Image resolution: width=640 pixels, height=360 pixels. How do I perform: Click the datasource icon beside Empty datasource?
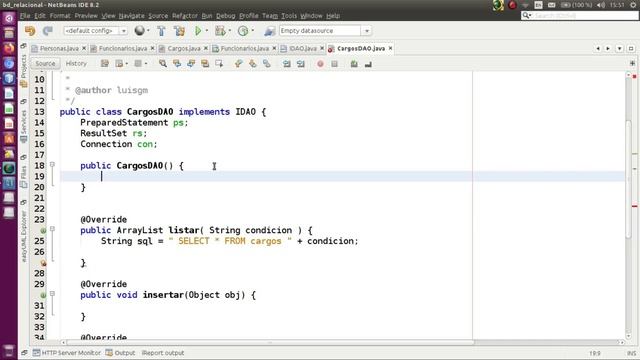pyautogui.click(x=269, y=31)
